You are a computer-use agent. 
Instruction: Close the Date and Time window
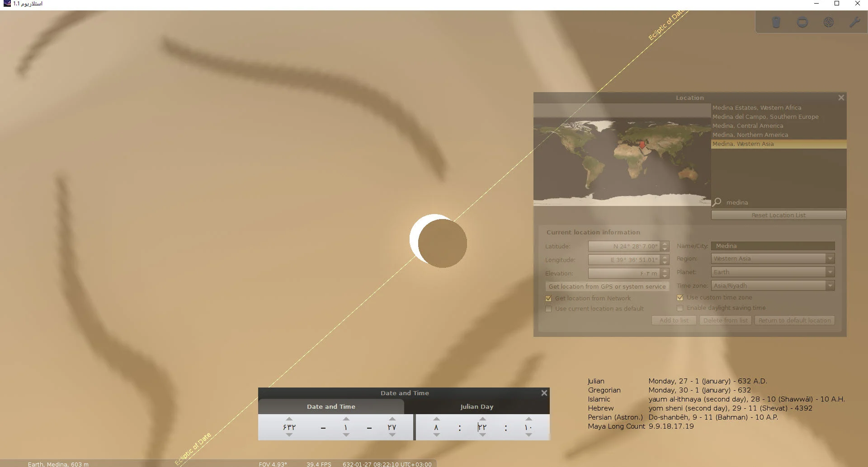[544, 393]
